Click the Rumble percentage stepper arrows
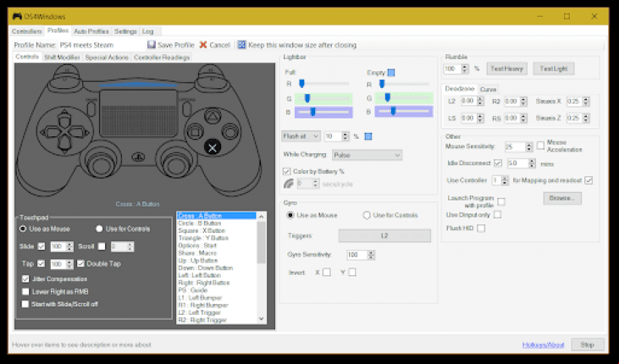Image resolution: width=619 pixels, height=364 pixels. coord(465,69)
